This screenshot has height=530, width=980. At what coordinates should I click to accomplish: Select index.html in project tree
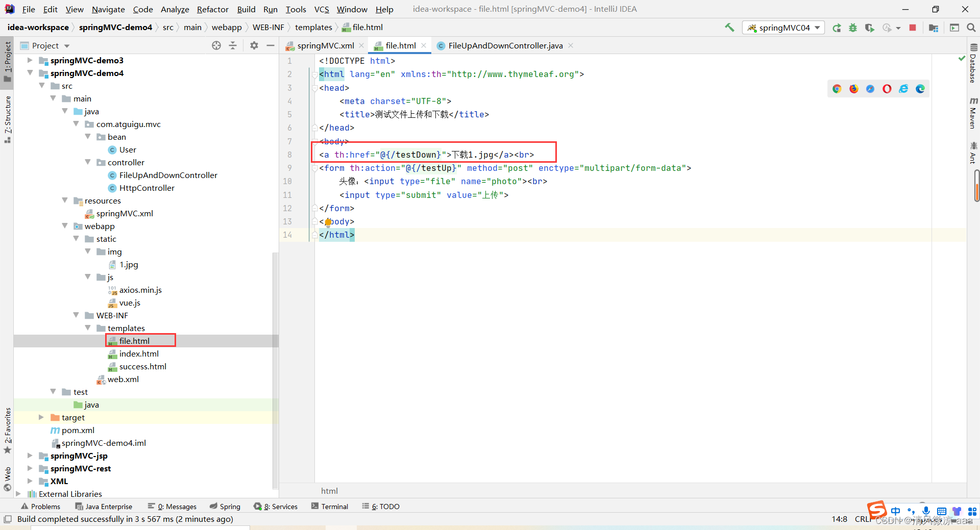pos(139,354)
